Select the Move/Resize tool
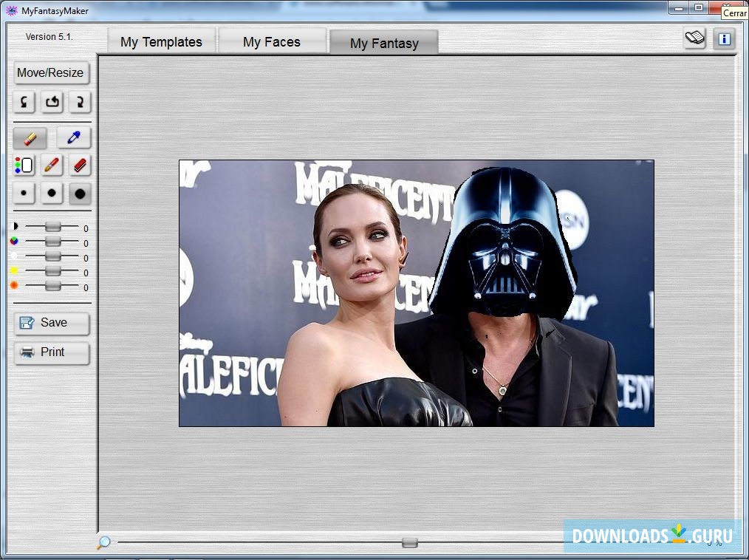The width and height of the screenshot is (749, 560). pos(51,72)
